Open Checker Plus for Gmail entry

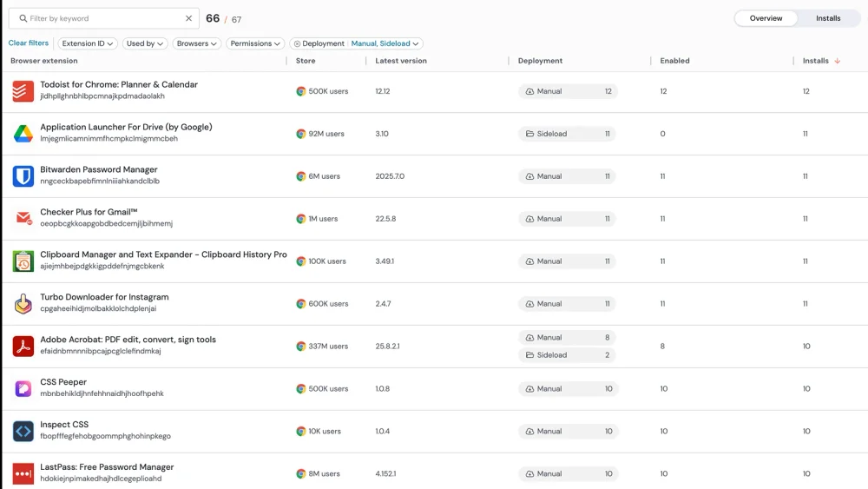pyautogui.click(x=89, y=212)
